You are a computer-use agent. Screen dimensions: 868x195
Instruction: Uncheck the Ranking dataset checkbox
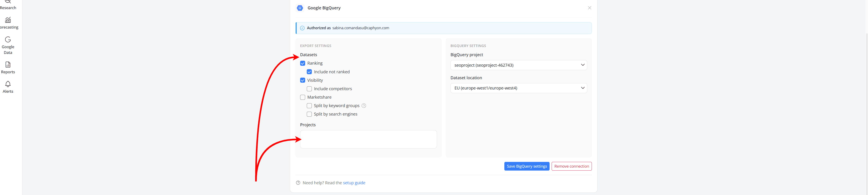pyautogui.click(x=303, y=63)
